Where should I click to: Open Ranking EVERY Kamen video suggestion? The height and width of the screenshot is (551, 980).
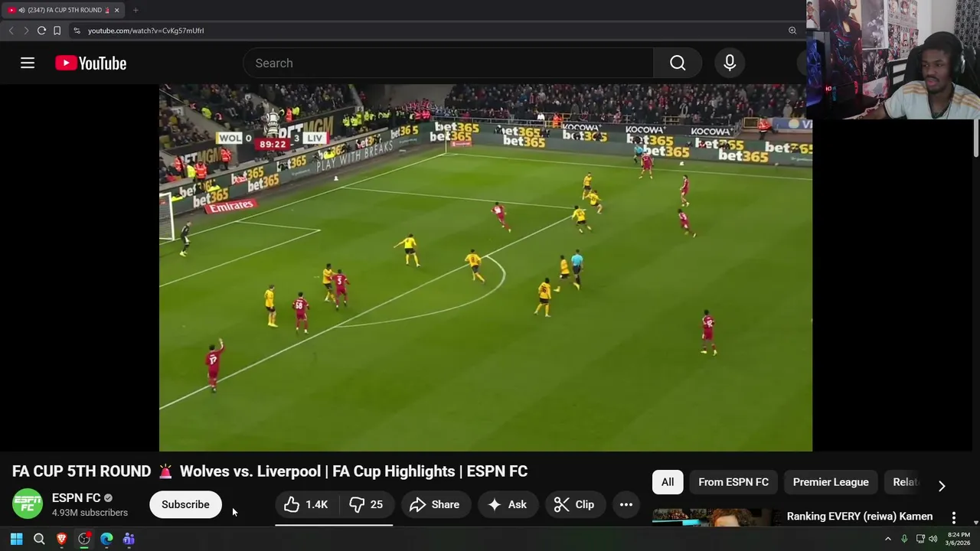point(860,517)
